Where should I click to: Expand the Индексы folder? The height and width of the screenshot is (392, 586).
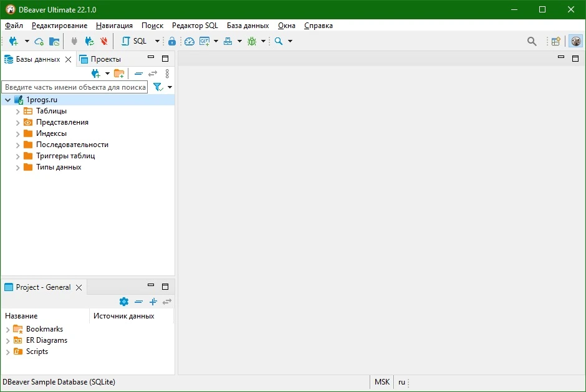click(17, 134)
